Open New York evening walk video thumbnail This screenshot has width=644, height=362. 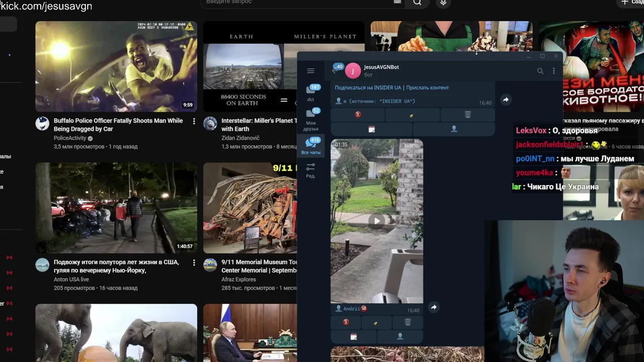[116, 208]
